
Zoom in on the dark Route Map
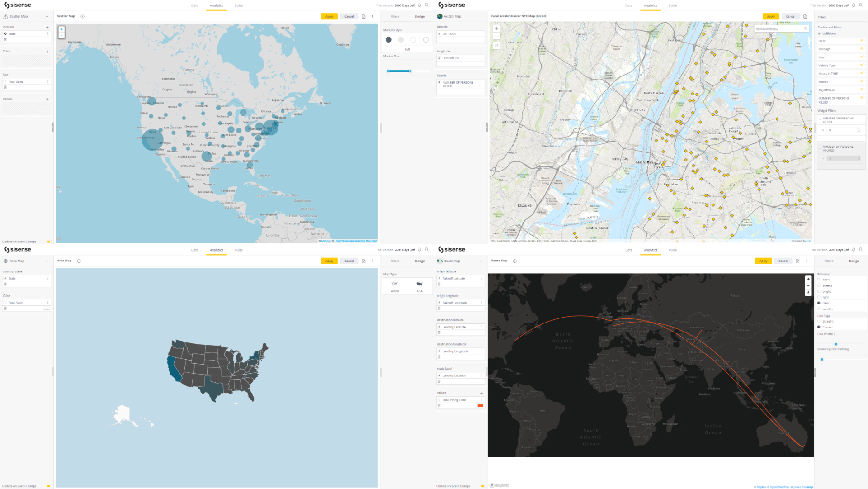[808, 279]
